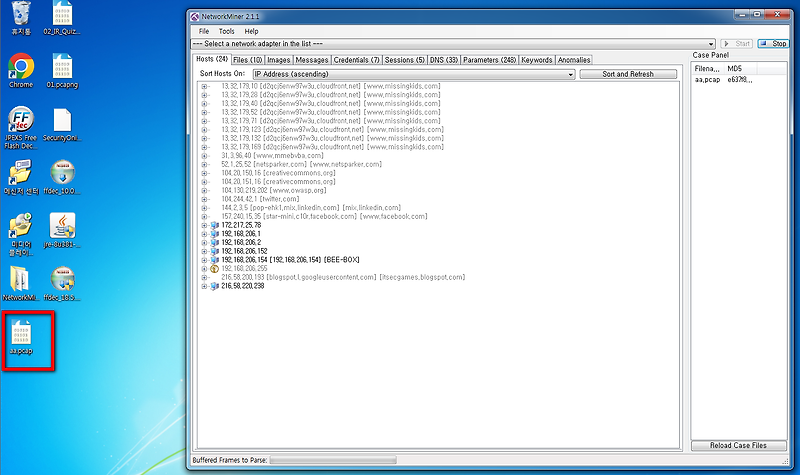Select the SecurityOni... blank file icon
The width and height of the screenshot is (800, 475).
tap(62, 124)
